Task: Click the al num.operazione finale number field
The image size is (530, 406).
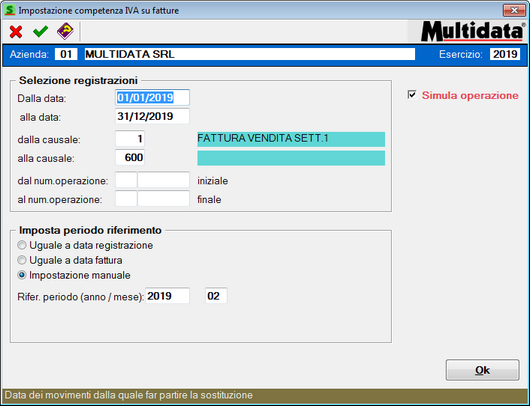Action: pyautogui.click(x=164, y=198)
